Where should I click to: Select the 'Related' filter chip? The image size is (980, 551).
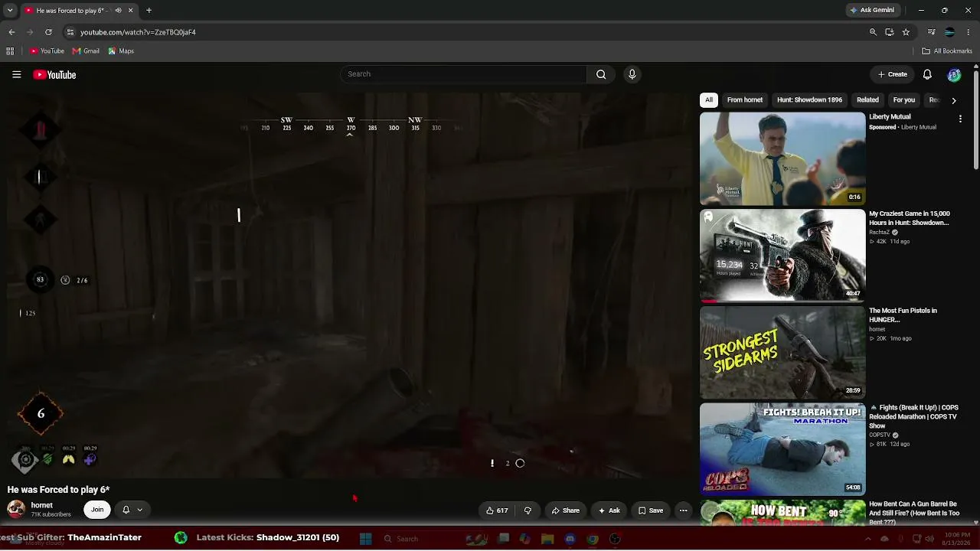coord(867,100)
